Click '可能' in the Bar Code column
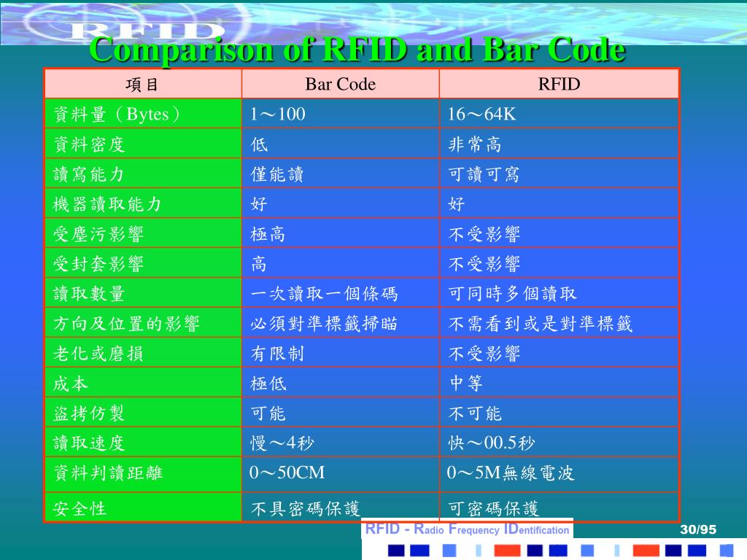This screenshot has height=560, width=747. (340, 413)
